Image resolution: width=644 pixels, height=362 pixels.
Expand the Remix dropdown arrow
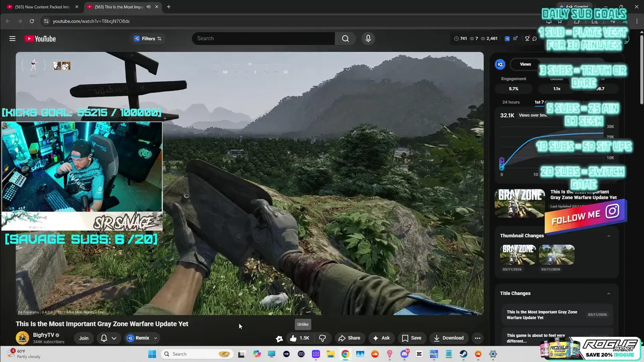[155, 338]
